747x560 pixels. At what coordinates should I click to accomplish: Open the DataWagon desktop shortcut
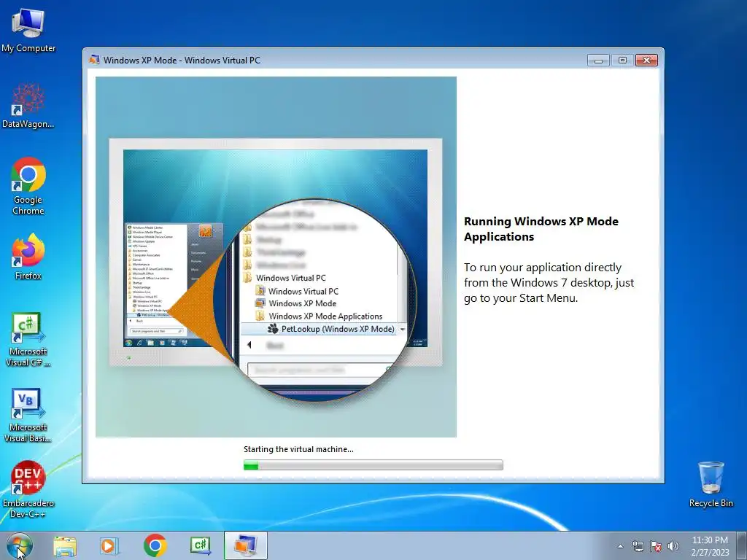(x=28, y=106)
